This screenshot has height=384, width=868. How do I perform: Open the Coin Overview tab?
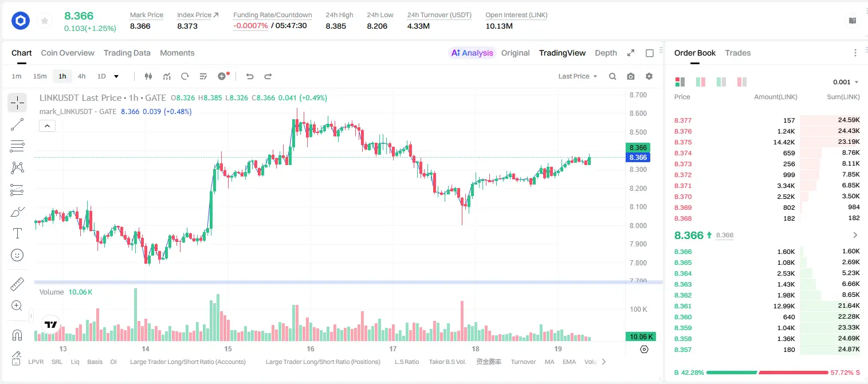68,53
